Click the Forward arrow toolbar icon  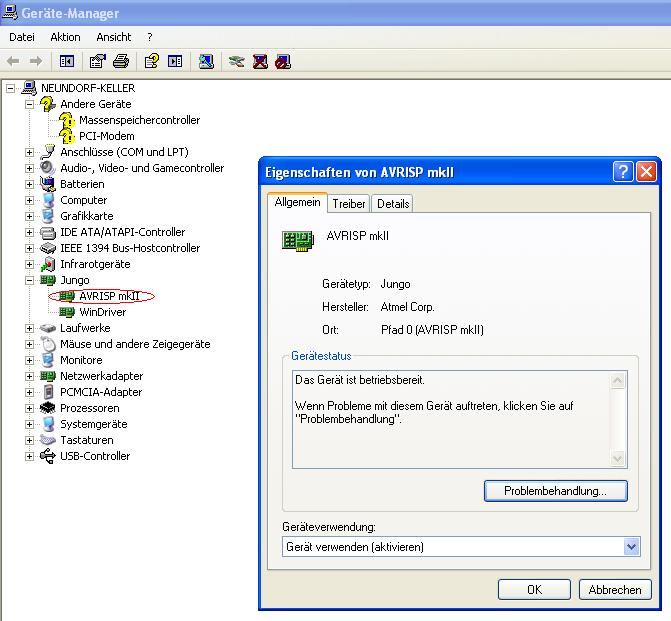point(36,62)
